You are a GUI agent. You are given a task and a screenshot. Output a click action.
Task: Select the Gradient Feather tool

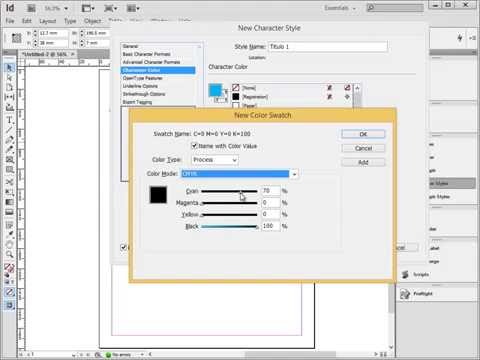click(9, 212)
